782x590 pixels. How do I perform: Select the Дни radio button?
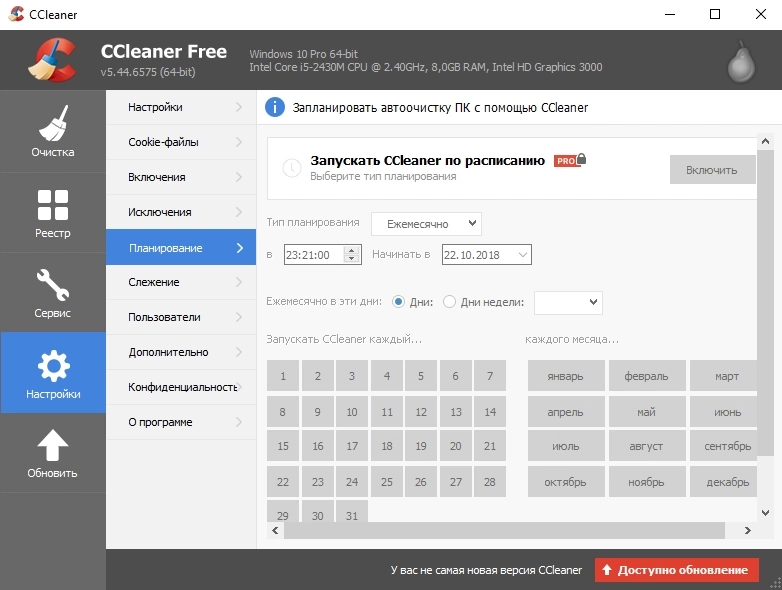[399, 302]
